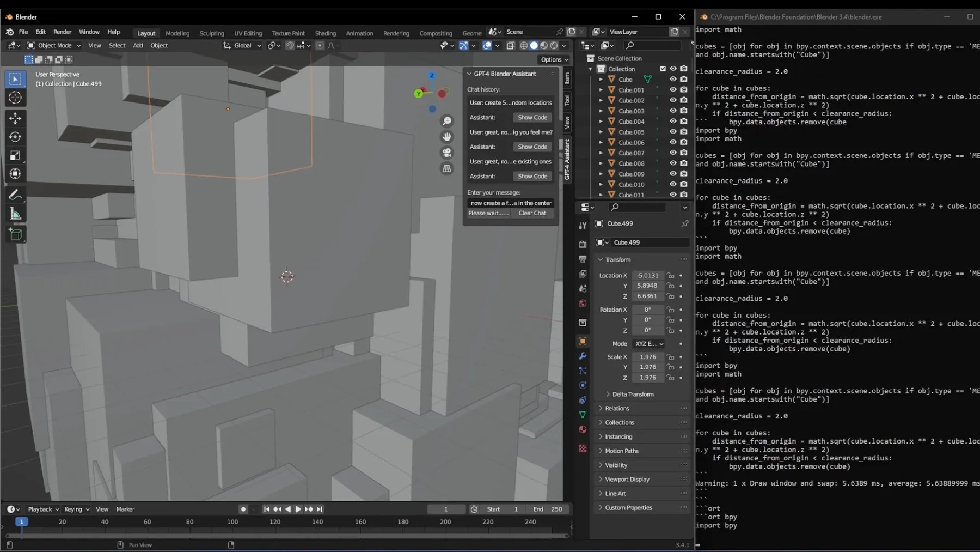Hide Cube.003 in the outliner

coord(673,111)
